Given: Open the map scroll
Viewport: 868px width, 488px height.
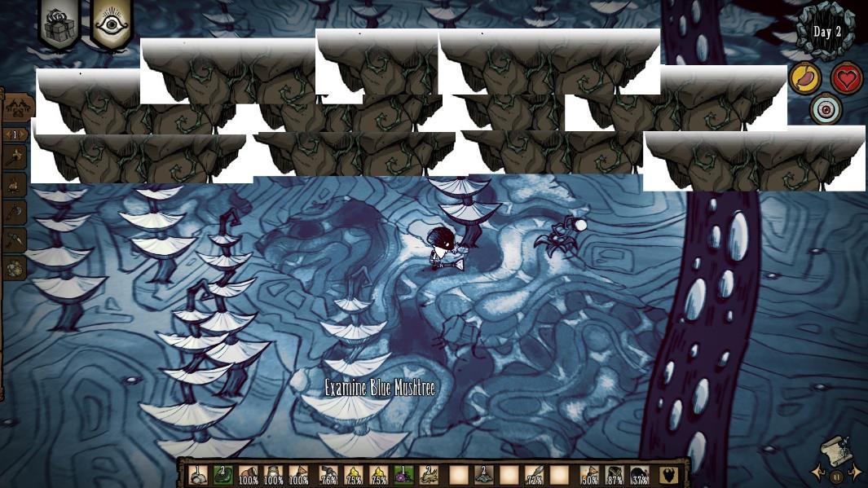Looking at the screenshot, I should [836, 451].
